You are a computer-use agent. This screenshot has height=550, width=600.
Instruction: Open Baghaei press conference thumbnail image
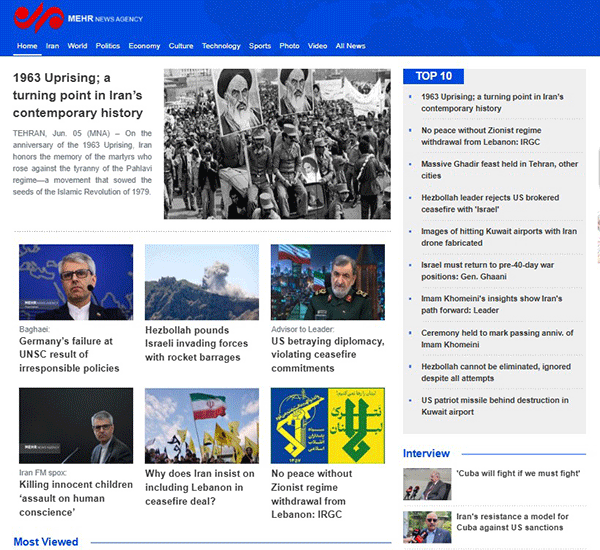(x=76, y=282)
